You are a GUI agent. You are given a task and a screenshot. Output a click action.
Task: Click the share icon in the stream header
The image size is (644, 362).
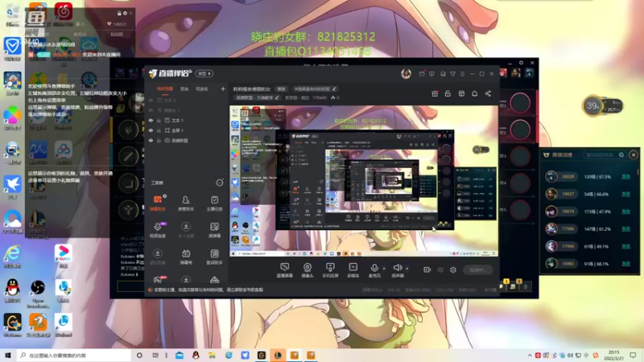(488, 93)
